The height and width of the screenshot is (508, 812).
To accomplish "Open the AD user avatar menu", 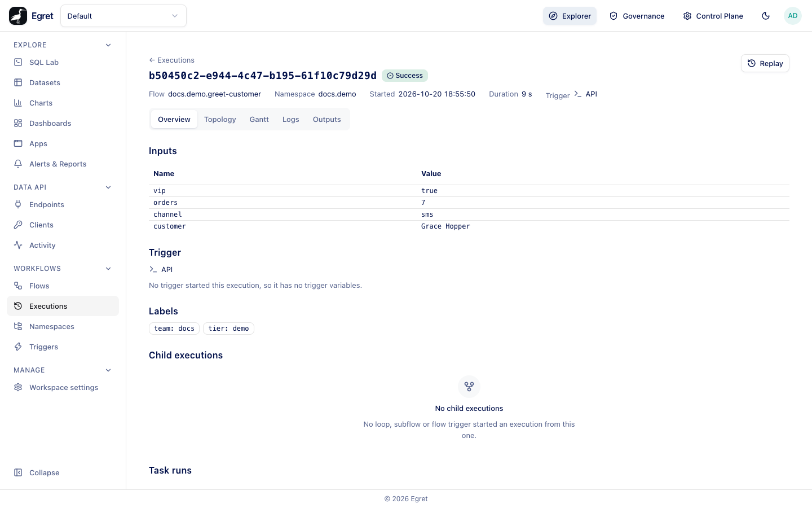I will click(x=793, y=16).
